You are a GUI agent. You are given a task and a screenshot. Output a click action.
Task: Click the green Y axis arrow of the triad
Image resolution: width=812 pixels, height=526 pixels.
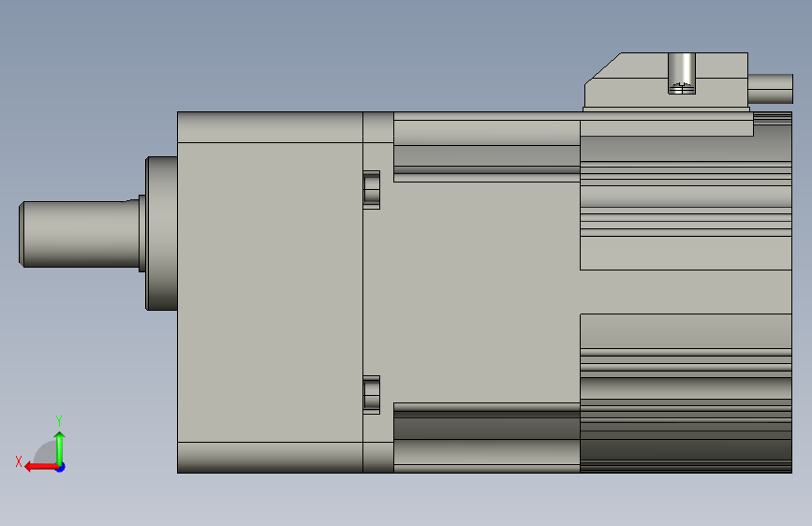[60, 447]
